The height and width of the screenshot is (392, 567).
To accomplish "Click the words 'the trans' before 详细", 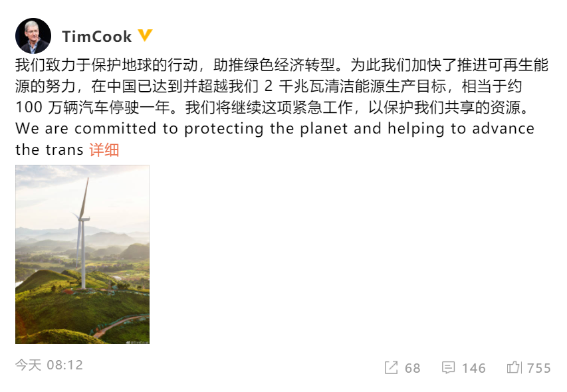I will coord(50,149).
